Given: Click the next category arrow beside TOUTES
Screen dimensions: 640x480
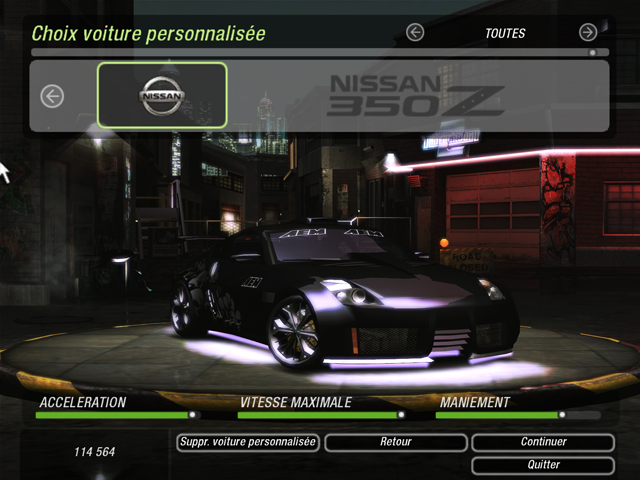Looking at the screenshot, I should click(x=588, y=32).
